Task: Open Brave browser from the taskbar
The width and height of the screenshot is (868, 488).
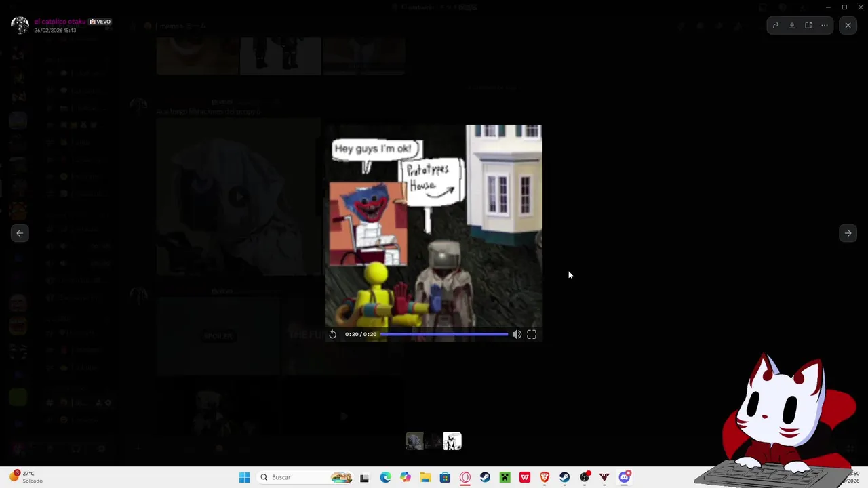Action: (545, 477)
